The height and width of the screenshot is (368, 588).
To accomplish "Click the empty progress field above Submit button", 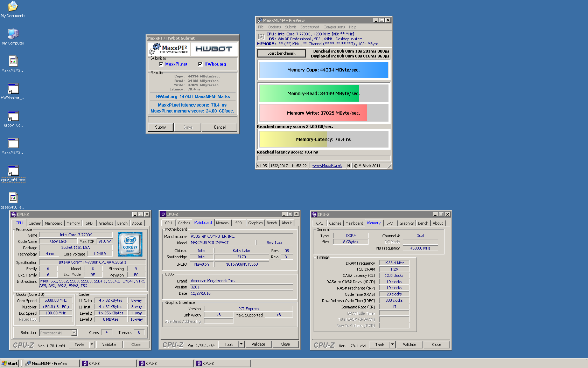I will (x=192, y=119).
